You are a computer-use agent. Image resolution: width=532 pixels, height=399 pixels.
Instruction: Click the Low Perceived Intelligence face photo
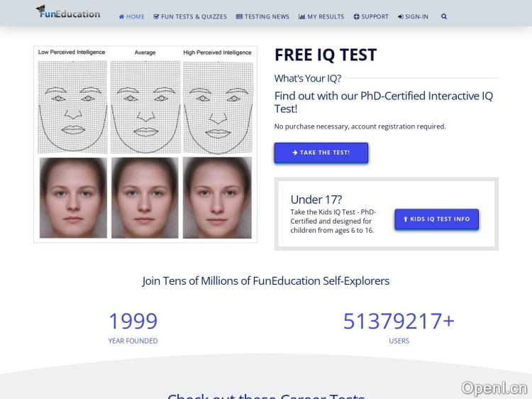pyautogui.click(x=73, y=198)
